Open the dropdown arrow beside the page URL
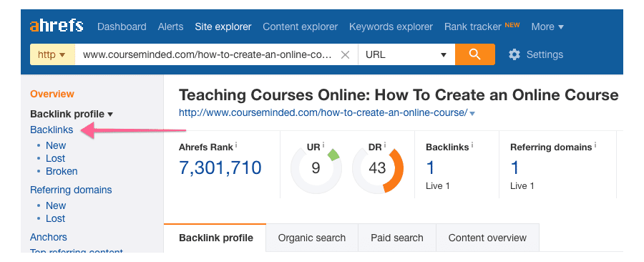644x262 pixels. click(472, 114)
